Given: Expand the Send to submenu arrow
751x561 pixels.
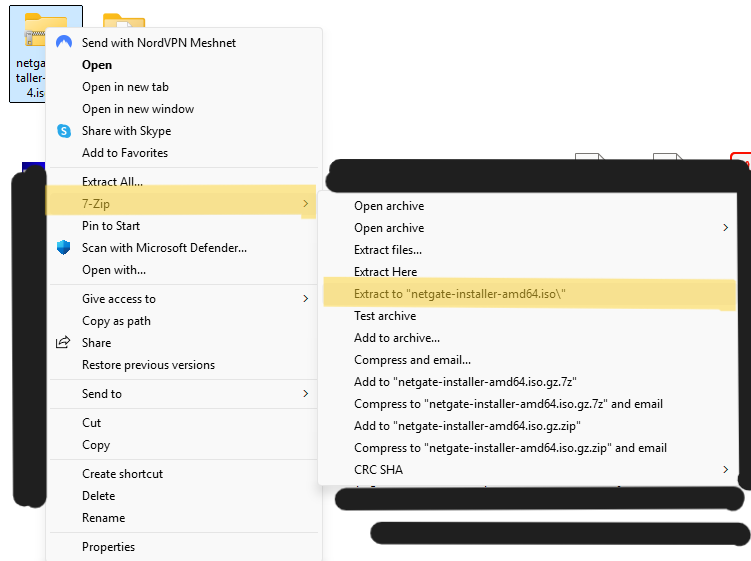Looking at the screenshot, I should click(x=306, y=393).
